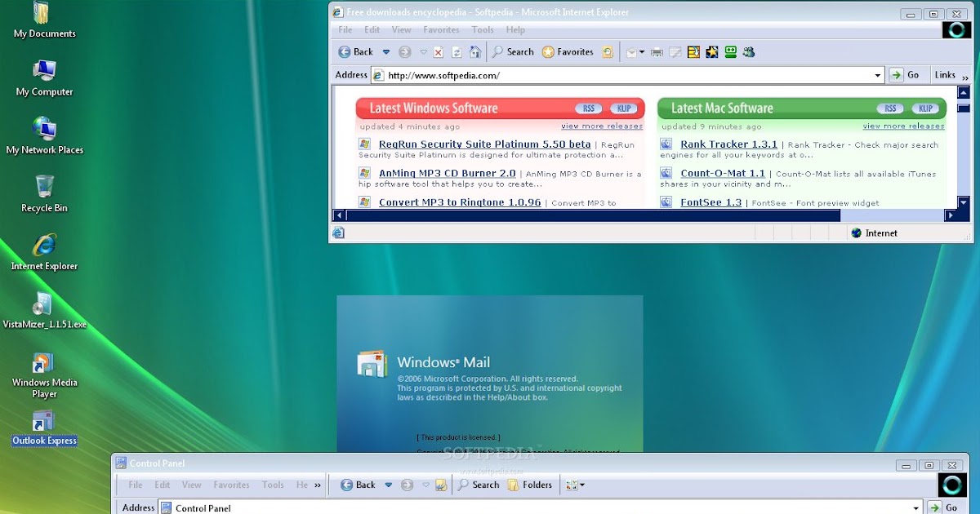Click the Folders icon in Control Panel window
The image size is (980, 514).
530,485
